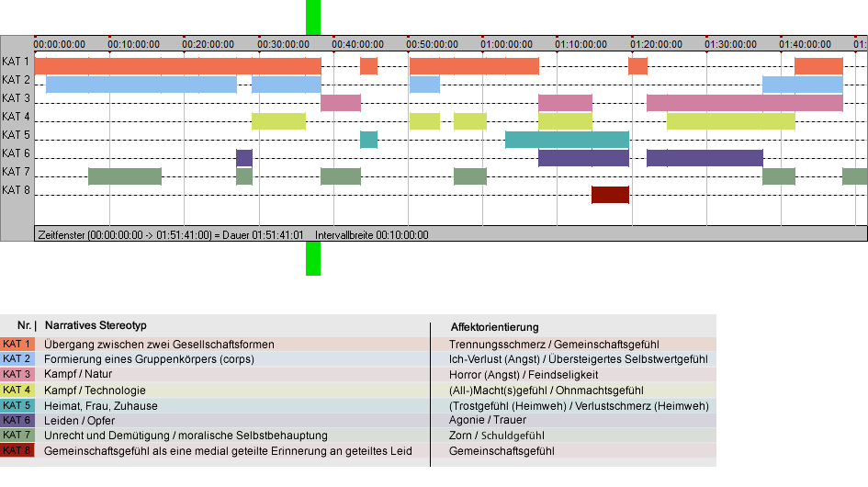Click 'Horror (Angst) / Feindseligkeit' cell
This screenshot has width=868, height=487.
(x=524, y=375)
